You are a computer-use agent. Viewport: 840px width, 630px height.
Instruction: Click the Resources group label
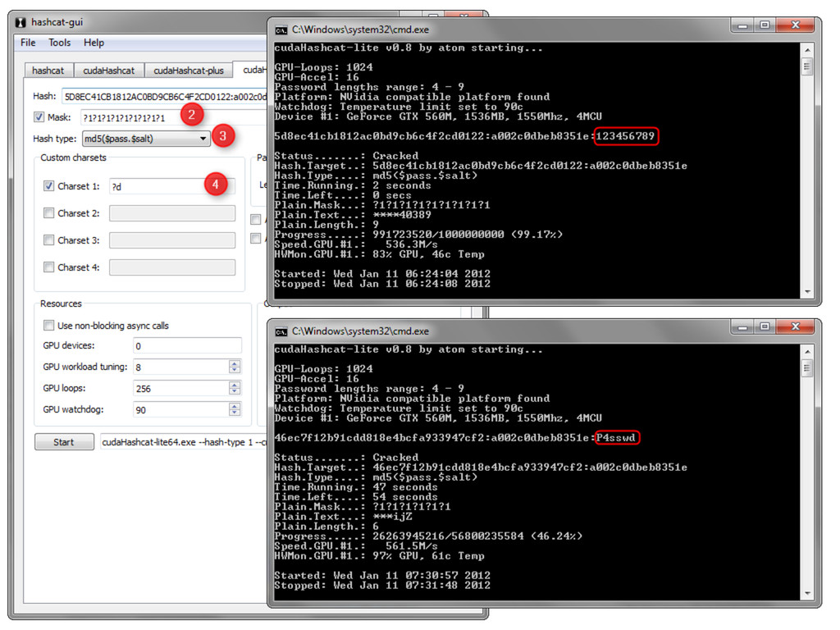click(x=61, y=304)
